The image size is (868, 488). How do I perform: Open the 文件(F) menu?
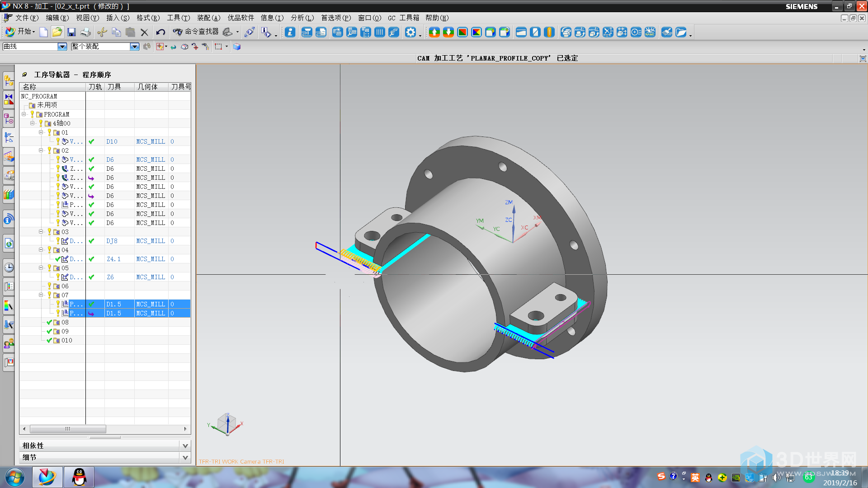click(x=27, y=18)
